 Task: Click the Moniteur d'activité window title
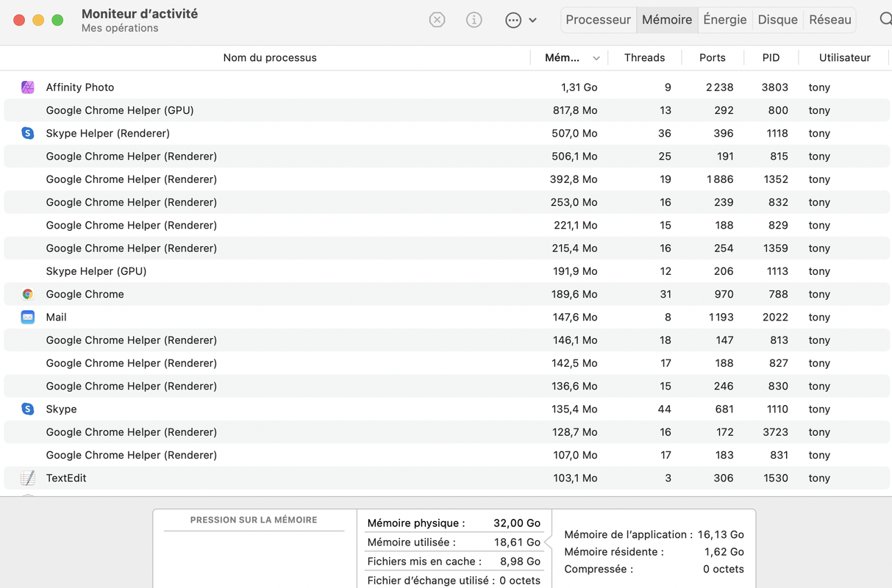point(140,14)
